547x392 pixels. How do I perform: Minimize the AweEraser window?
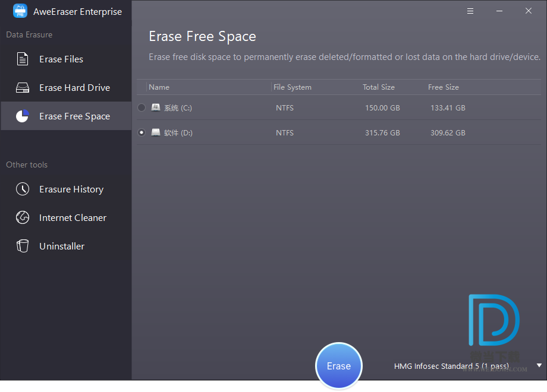click(x=499, y=11)
